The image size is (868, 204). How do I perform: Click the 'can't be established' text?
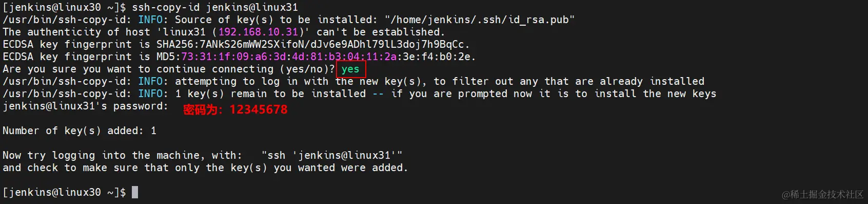point(380,32)
